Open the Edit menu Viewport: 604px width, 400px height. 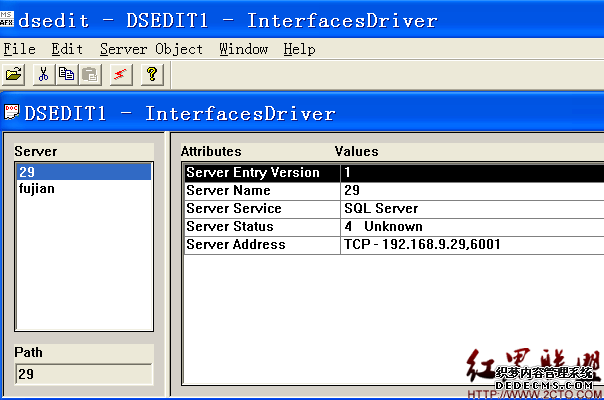[x=67, y=49]
